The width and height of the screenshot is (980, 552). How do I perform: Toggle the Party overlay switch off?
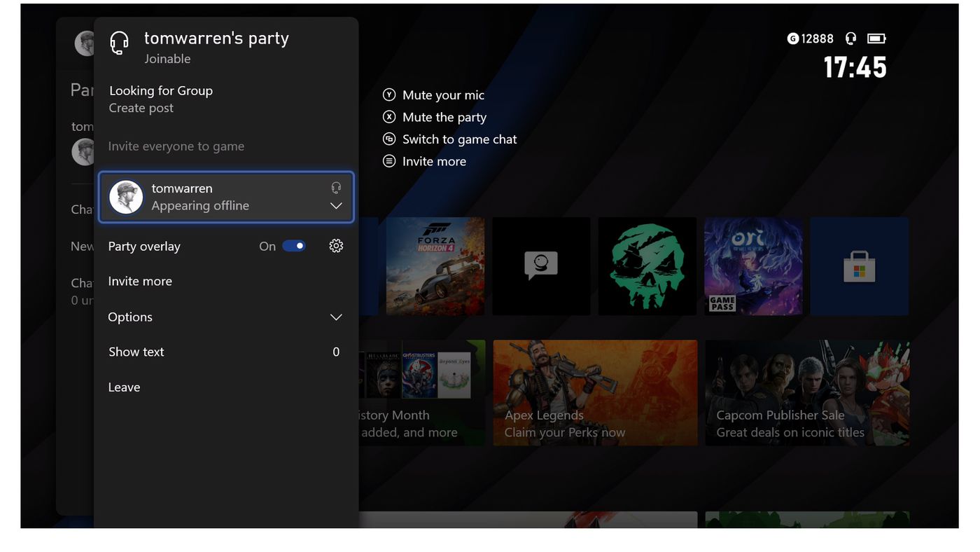(294, 246)
